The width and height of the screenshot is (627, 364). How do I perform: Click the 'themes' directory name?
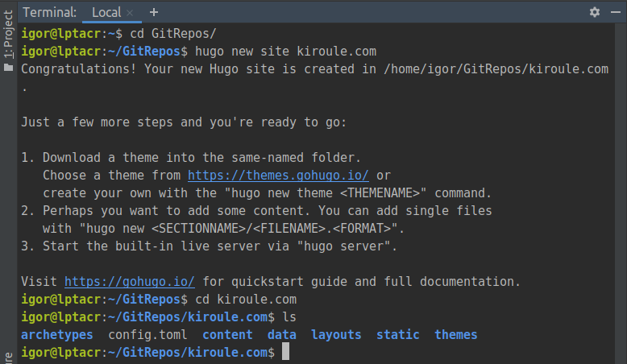pos(456,335)
